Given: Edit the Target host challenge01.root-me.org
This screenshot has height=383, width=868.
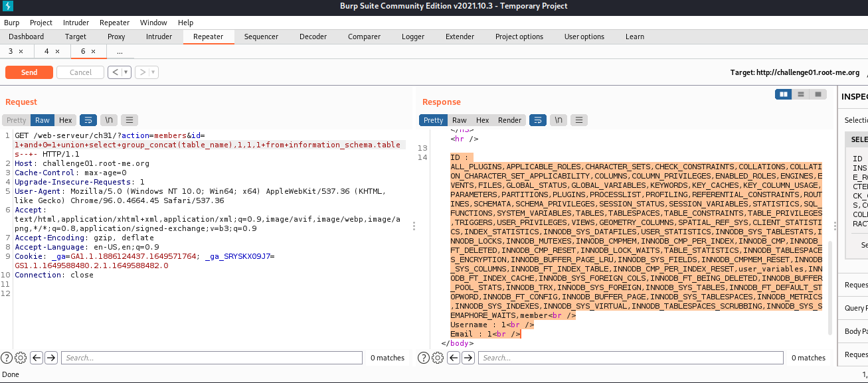Looking at the screenshot, I should (x=795, y=72).
